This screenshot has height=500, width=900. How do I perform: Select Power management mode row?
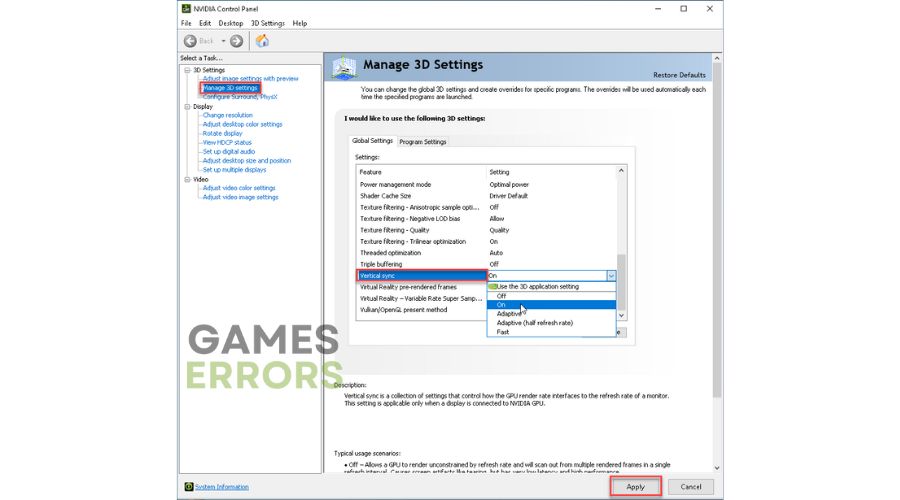point(486,185)
